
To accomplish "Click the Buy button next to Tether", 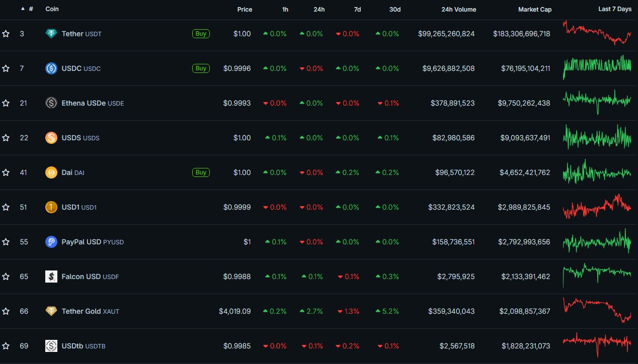I will tap(201, 33).
